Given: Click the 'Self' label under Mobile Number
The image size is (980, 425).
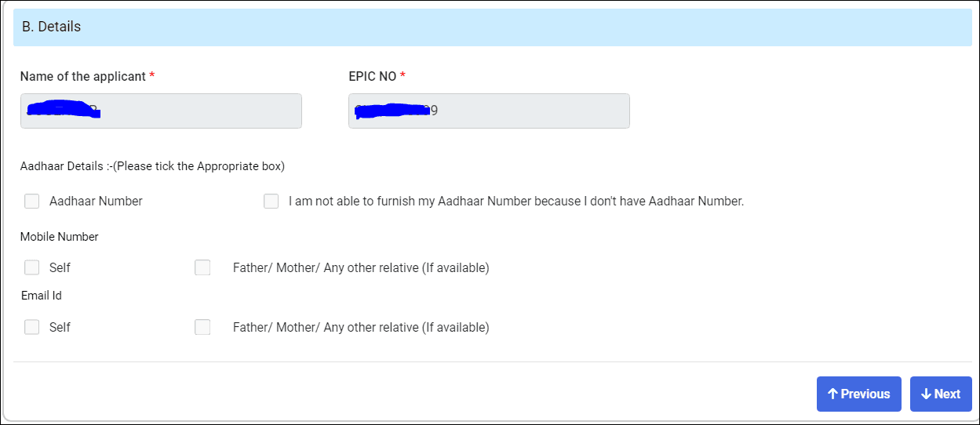Looking at the screenshot, I should (x=60, y=268).
